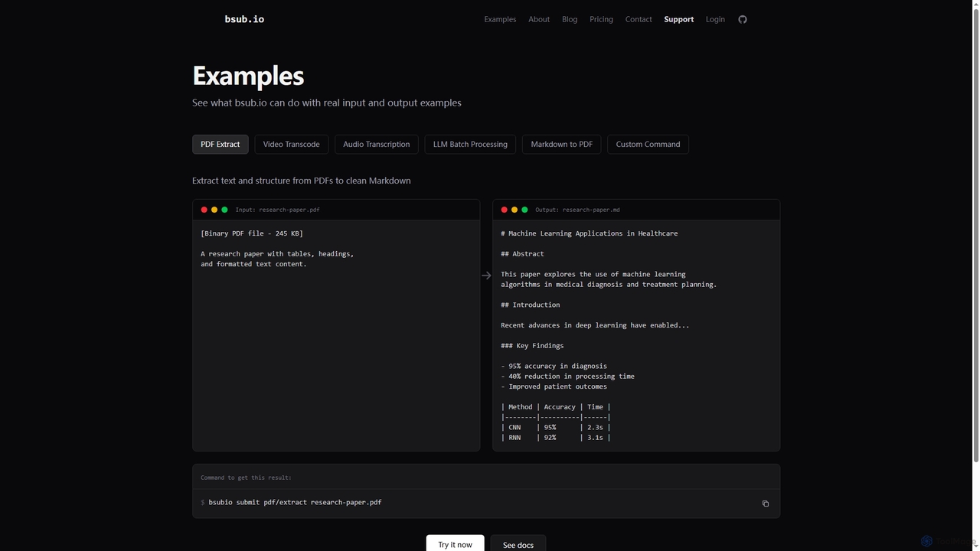Switch to Audio Transcription example
Viewport: 980px width, 551px height.
pos(376,144)
